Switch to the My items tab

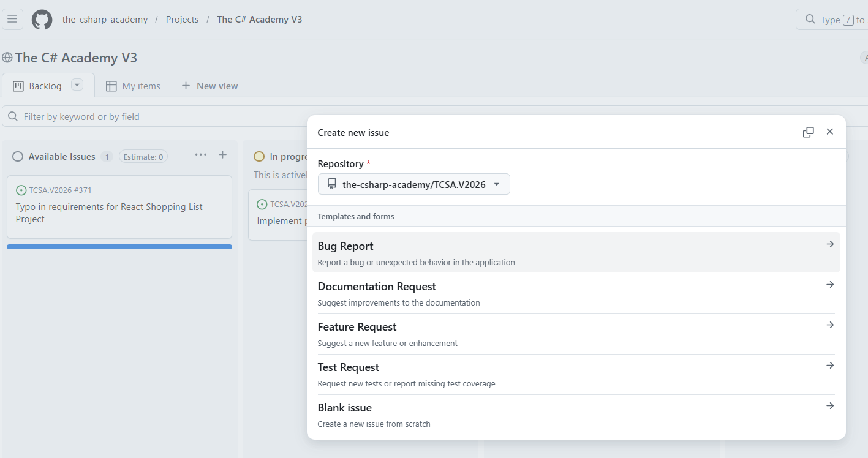point(133,86)
